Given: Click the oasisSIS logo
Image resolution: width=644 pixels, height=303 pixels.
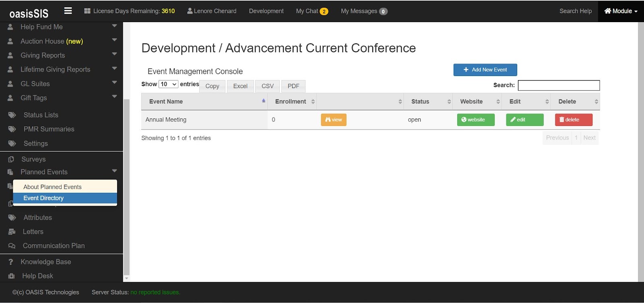Looking at the screenshot, I should click(x=29, y=14).
